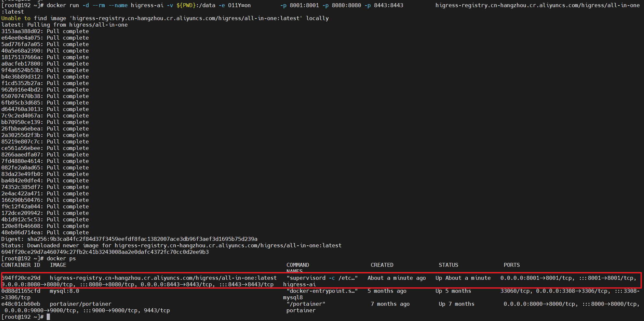Click layer line 166290b50476 Pull complete
The height and width of the screenshot is (321, 644).
click(45, 200)
